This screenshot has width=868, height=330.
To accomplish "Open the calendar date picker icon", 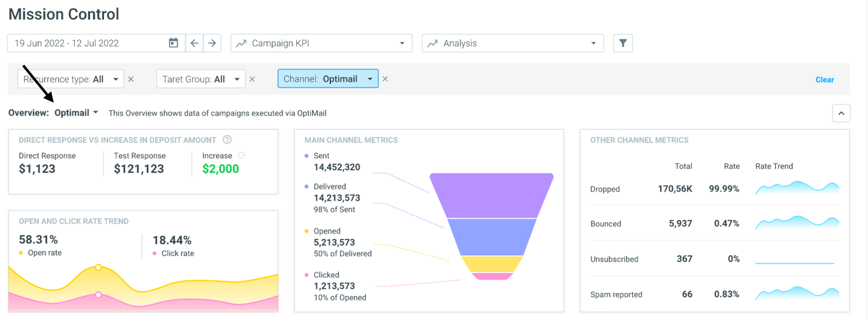I will click(173, 43).
